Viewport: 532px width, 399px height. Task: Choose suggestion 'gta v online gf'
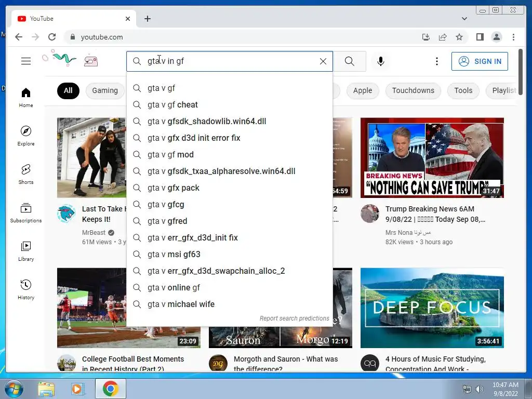pyautogui.click(x=229, y=287)
